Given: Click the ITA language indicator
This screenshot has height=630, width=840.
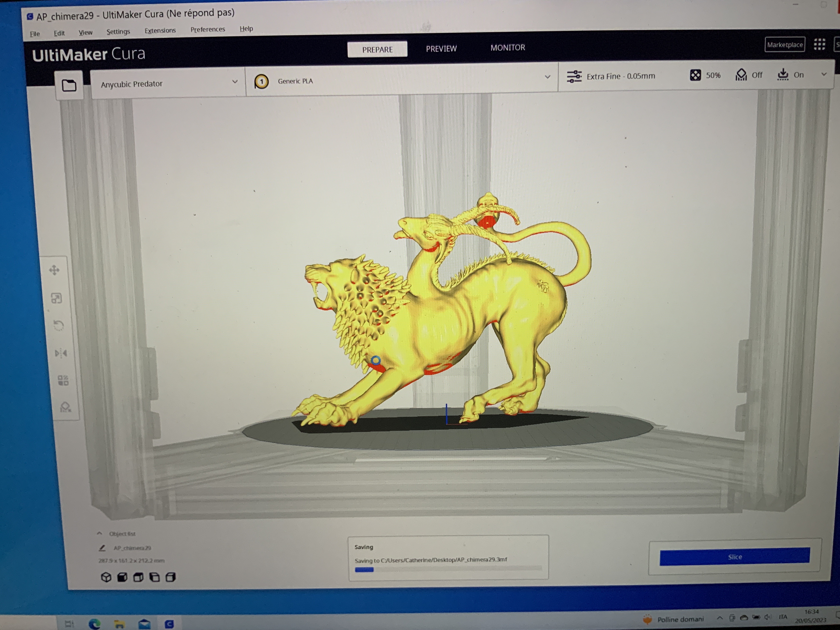Looking at the screenshot, I should point(783,617).
